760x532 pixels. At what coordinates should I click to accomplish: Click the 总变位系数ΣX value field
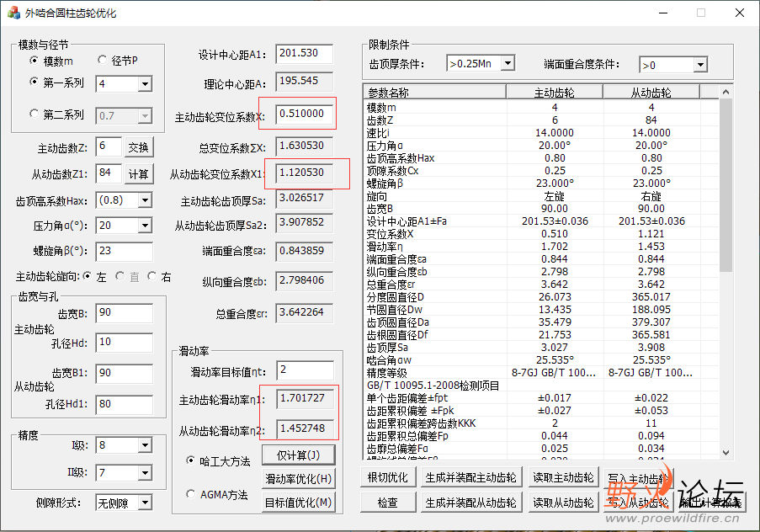(305, 146)
